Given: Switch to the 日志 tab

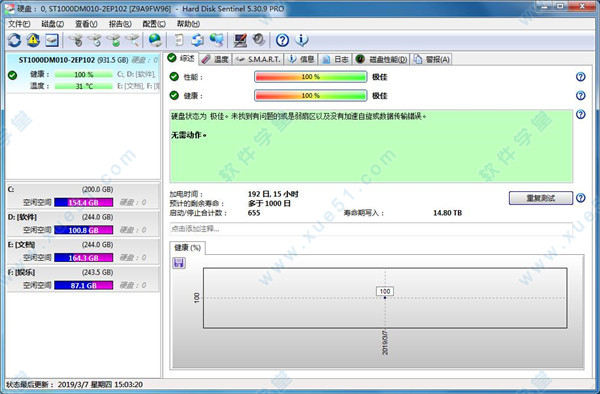Looking at the screenshot, I should [335, 59].
